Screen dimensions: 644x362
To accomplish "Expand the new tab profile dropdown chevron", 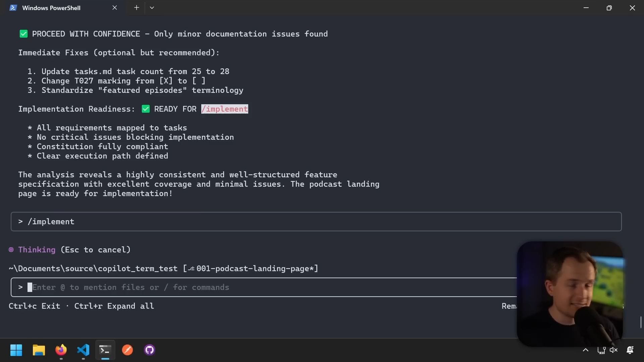I will (x=152, y=8).
